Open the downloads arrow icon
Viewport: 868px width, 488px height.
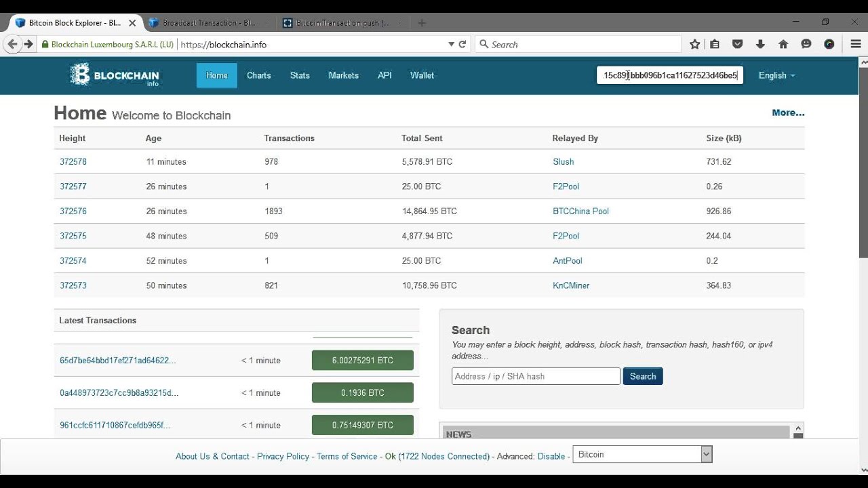(760, 44)
